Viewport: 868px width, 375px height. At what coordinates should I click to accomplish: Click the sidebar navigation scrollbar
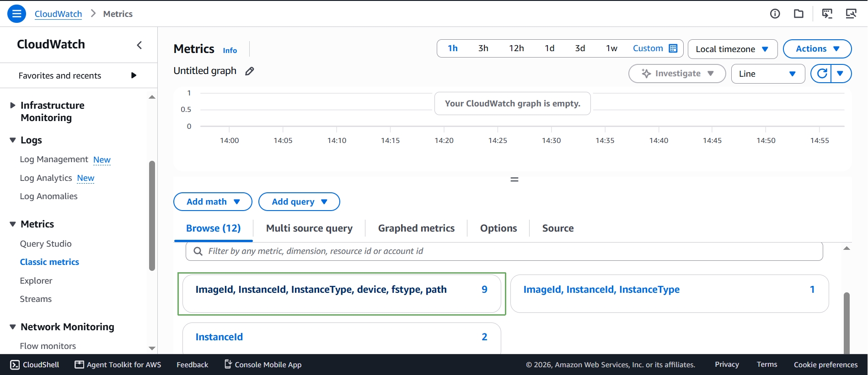152,216
